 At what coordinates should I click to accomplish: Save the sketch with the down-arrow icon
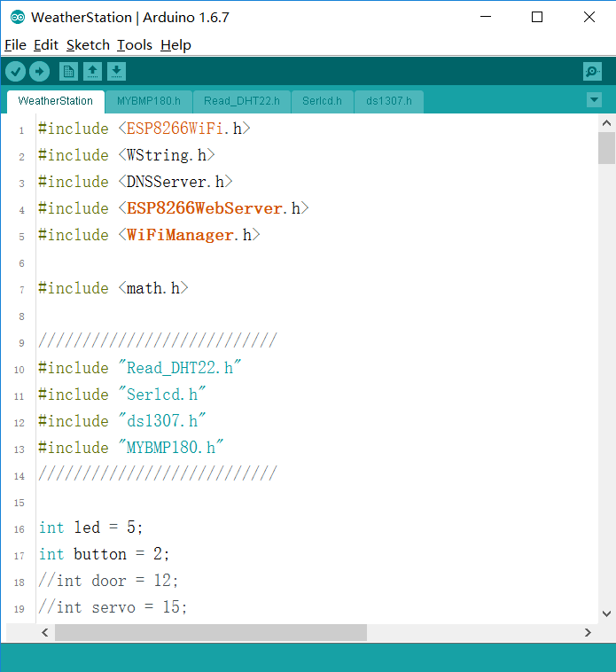(116, 72)
